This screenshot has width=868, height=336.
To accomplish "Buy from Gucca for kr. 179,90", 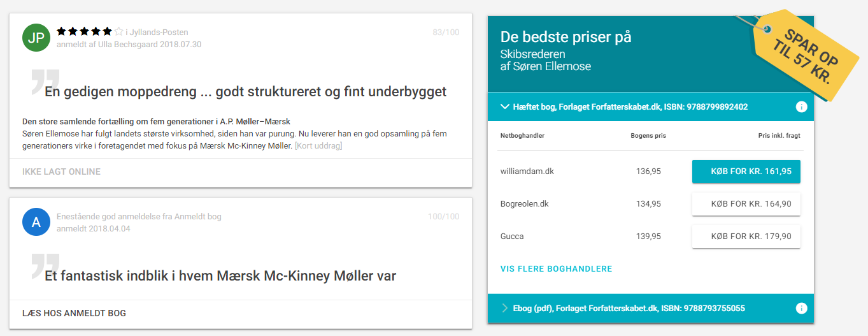I will pos(746,237).
